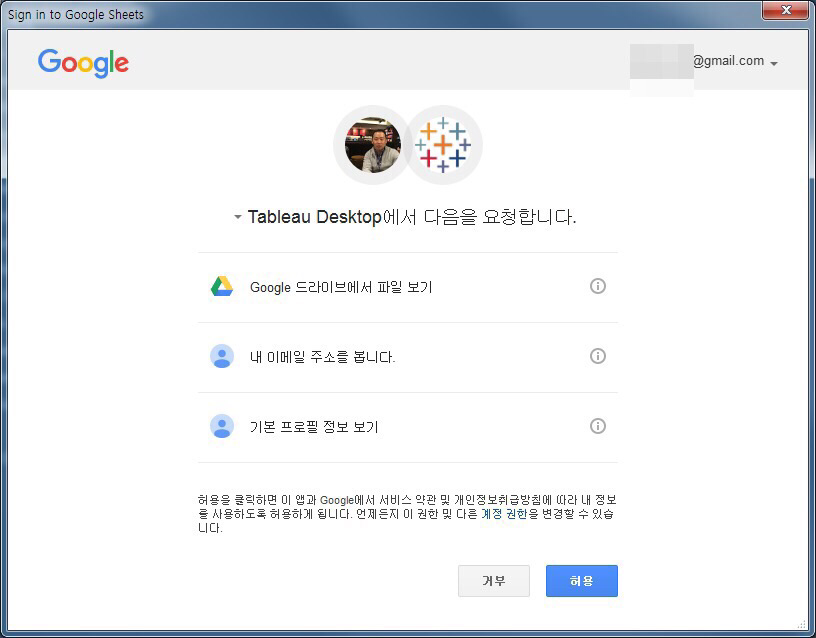Click the person icon beside 내 이메일 주소를 봅니다

point(222,357)
